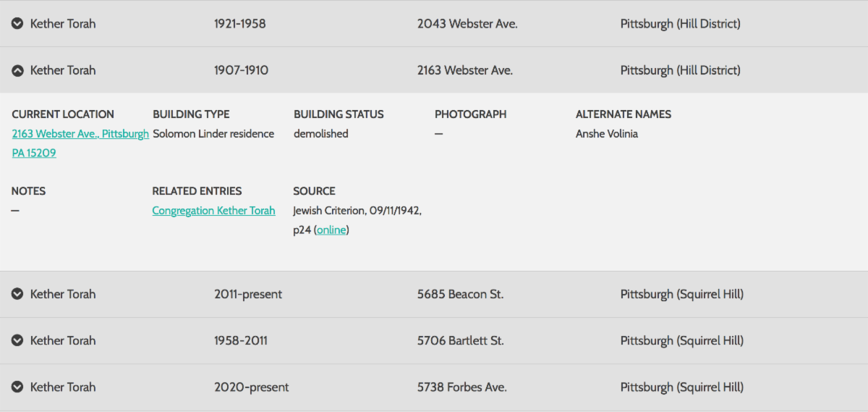This screenshot has width=868, height=412.
Task: Expand the Kether Torah 1921-1958 row chevron
Action: pos(17,24)
